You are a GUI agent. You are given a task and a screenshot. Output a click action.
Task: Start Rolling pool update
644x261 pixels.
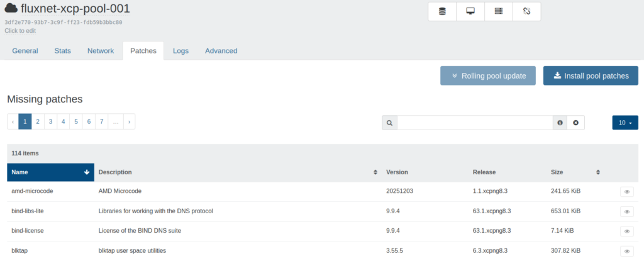coord(487,76)
